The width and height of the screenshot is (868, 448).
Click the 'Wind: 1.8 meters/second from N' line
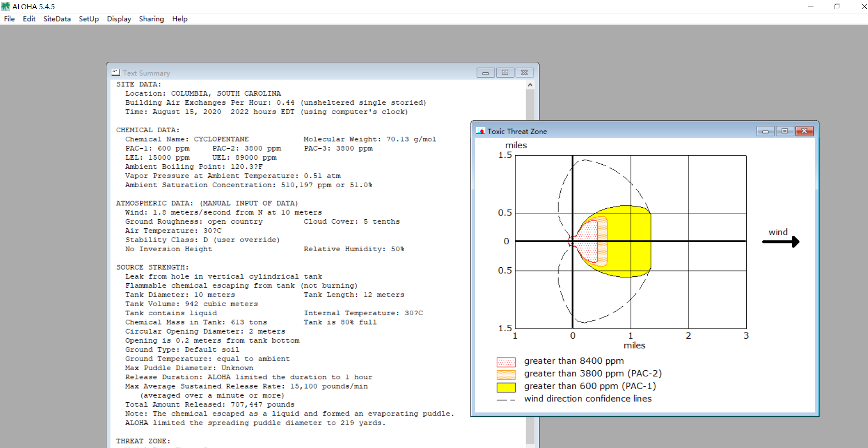tap(223, 212)
